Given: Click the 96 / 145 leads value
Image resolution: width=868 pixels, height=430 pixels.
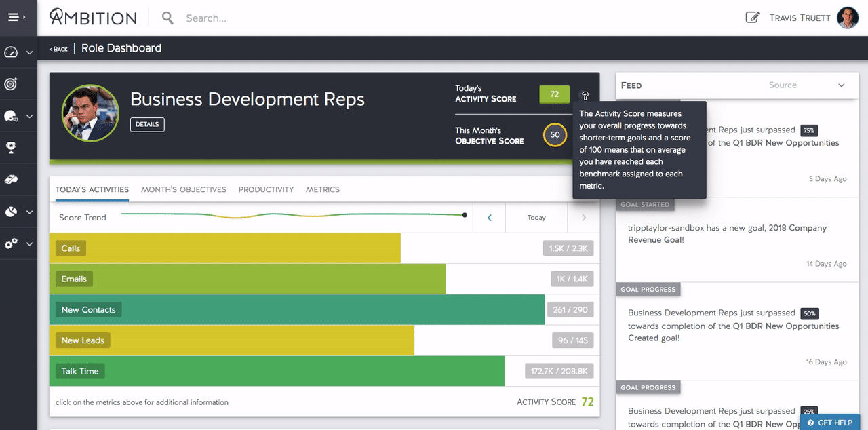Looking at the screenshot, I should (x=573, y=340).
